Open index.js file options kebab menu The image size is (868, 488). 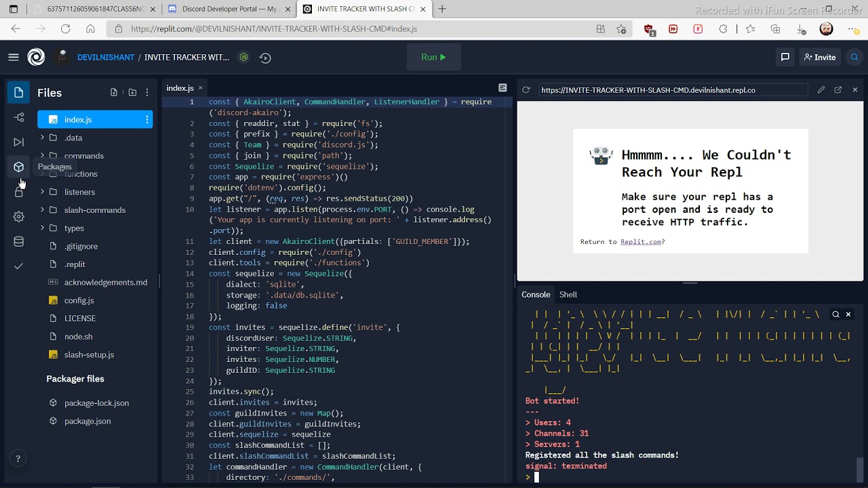(146, 120)
